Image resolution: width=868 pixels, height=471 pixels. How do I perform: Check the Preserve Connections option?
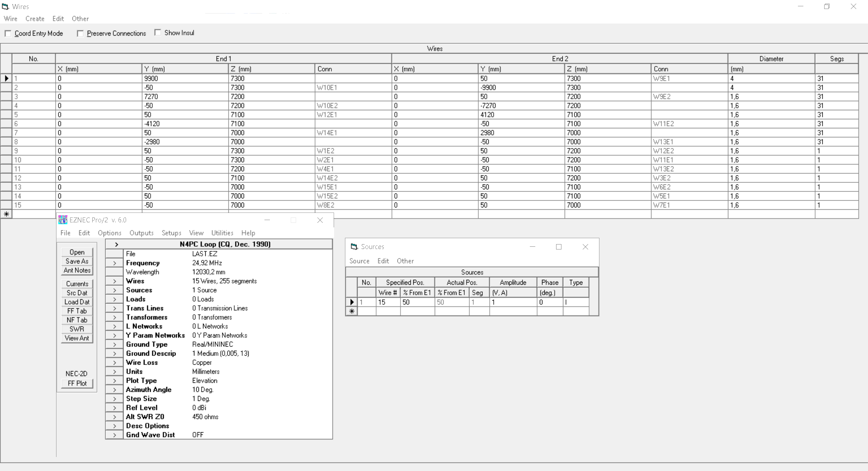(80, 33)
